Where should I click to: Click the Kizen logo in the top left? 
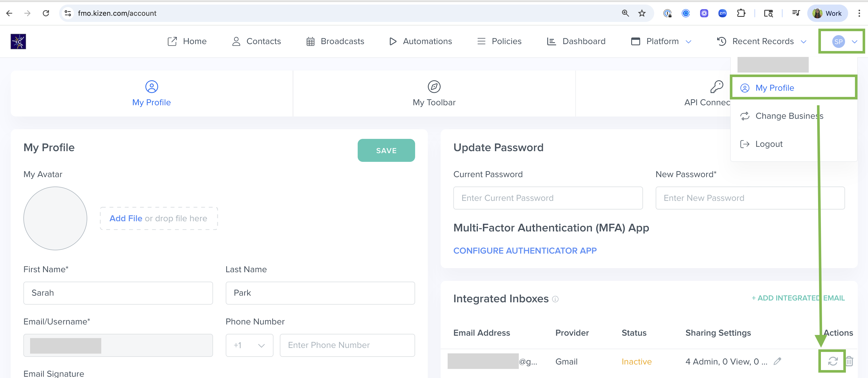(x=18, y=41)
